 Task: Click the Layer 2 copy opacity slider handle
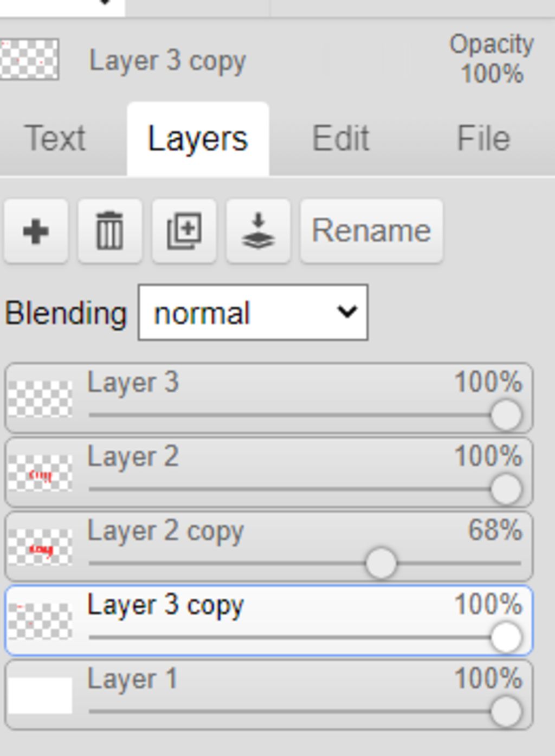click(381, 564)
